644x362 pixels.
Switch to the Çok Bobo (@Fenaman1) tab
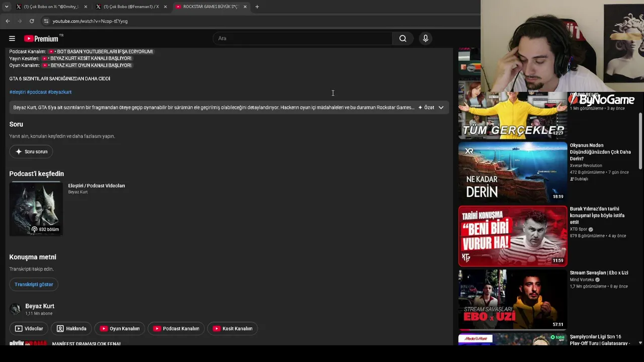pyautogui.click(x=131, y=7)
